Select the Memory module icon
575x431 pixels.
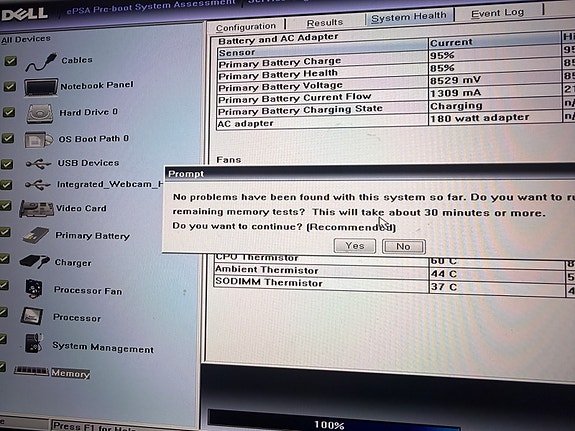[x=31, y=371]
